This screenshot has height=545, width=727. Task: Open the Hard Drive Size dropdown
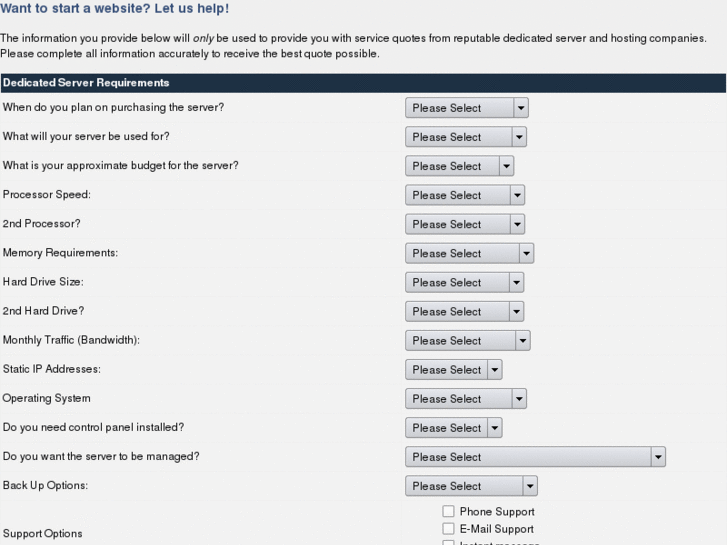[x=464, y=282]
